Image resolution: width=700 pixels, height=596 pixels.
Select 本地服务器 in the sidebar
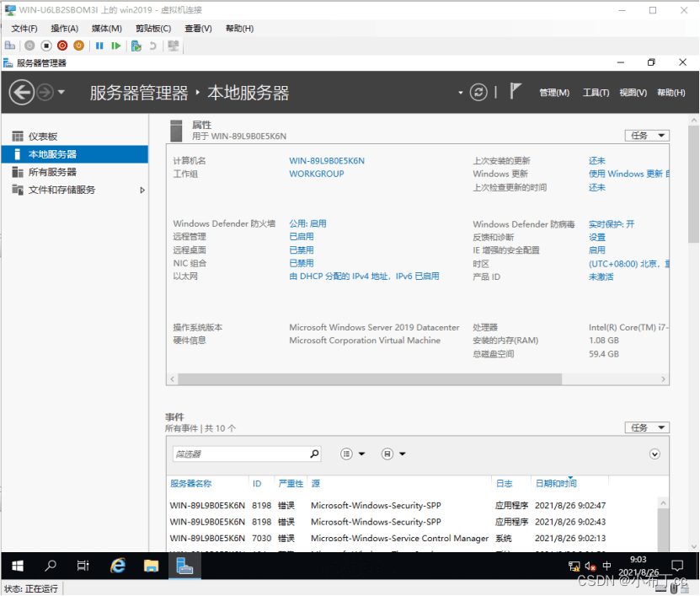point(75,154)
